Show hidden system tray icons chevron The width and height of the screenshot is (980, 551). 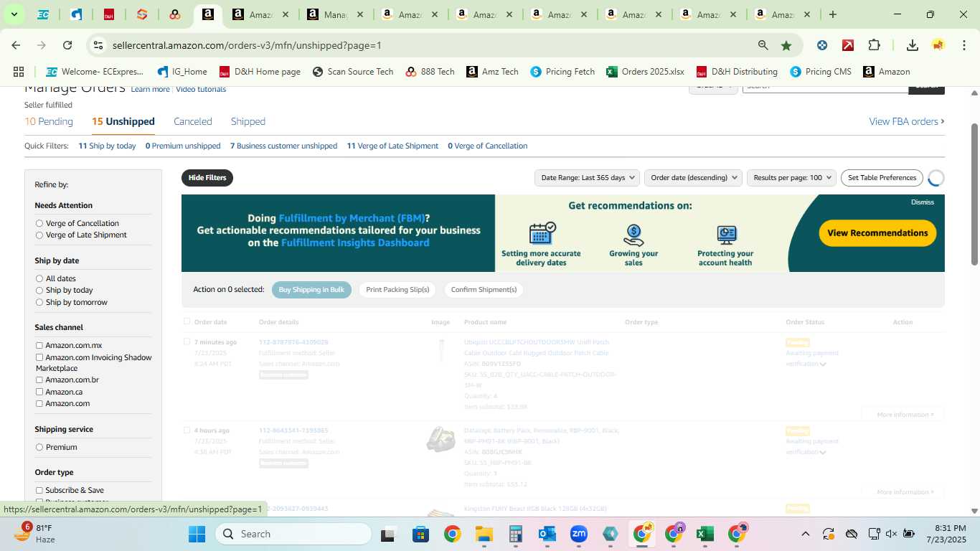805,534
